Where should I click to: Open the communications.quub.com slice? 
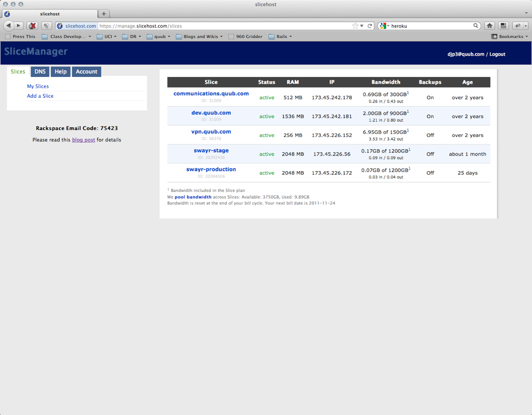(211, 94)
